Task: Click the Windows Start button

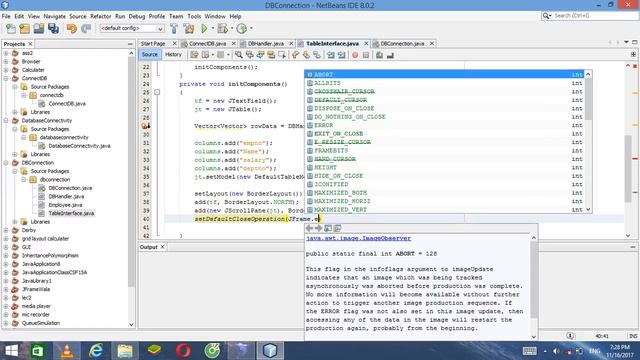Action: point(11,351)
